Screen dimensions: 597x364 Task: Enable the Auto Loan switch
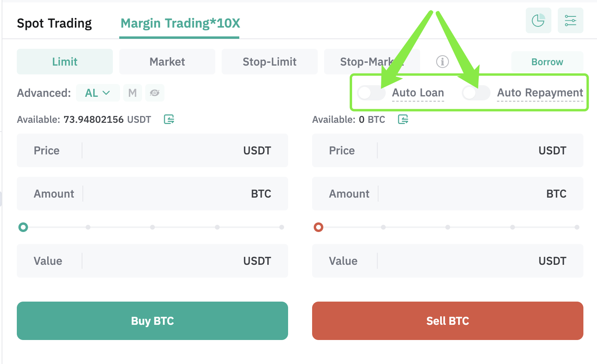coord(371,93)
